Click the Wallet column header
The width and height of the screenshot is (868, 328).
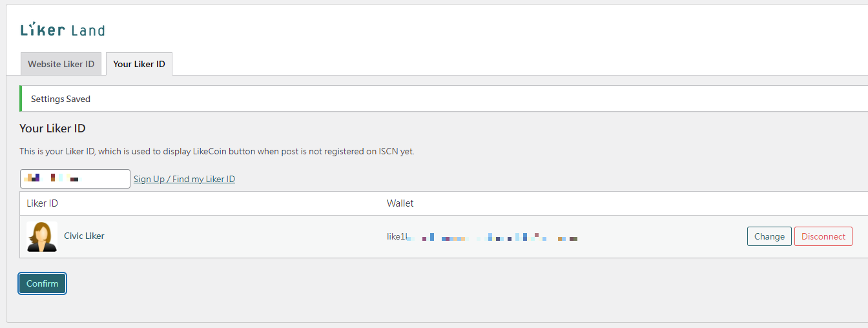400,203
